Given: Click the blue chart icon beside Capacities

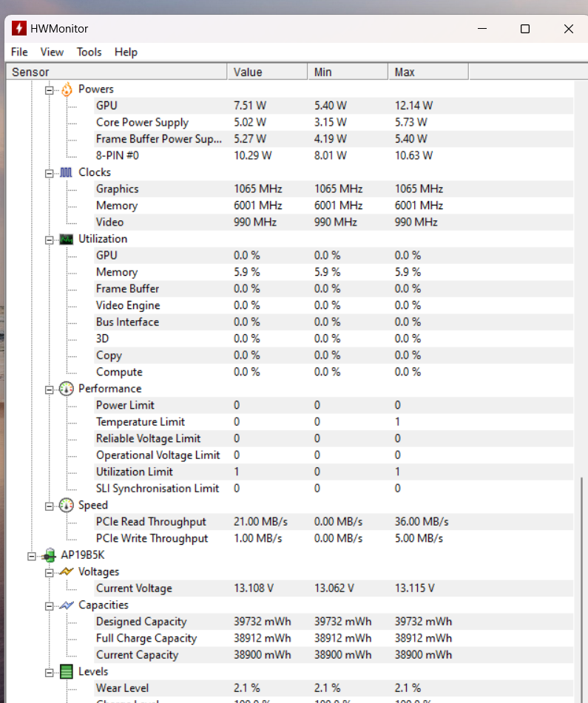Looking at the screenshot, I should (67, 605).
